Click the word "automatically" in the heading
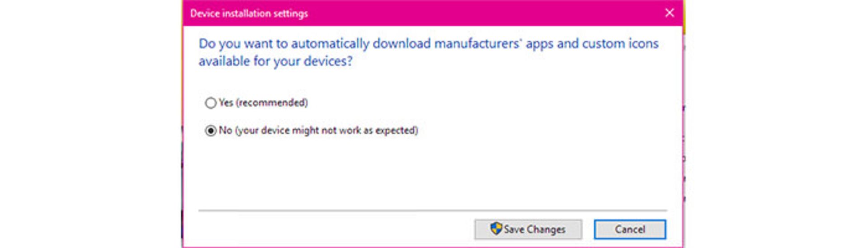Viewport: 868px width, 248px height. click(x=330, y=43)
